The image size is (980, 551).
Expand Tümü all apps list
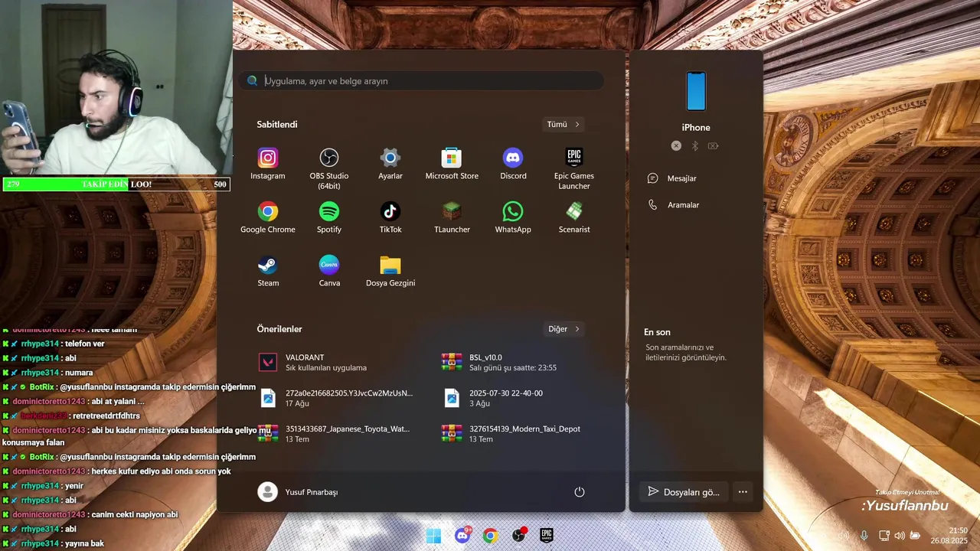click(563, 124)
